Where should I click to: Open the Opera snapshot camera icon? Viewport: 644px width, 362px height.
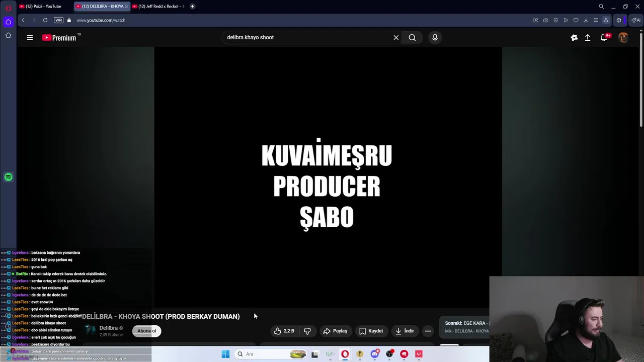point(545,20)
